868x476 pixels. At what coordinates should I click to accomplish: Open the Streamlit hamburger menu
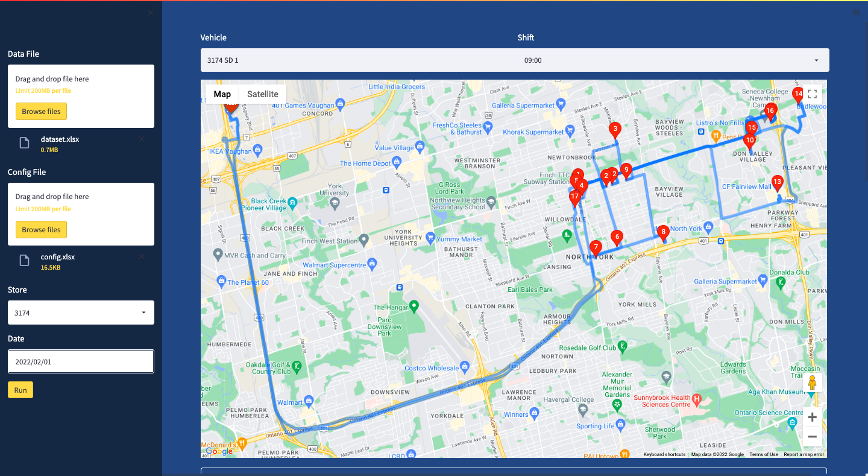[x=856, y=11]
